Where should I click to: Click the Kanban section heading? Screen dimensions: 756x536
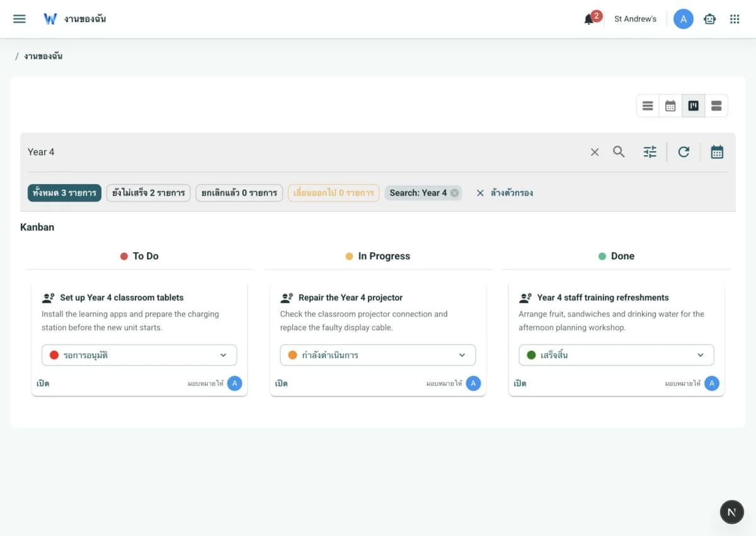(37, 227)
